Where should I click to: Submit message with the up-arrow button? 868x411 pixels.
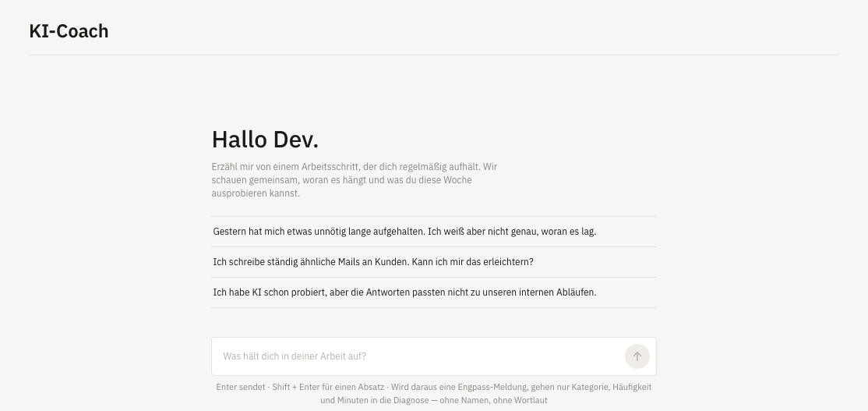click(637, 356)
